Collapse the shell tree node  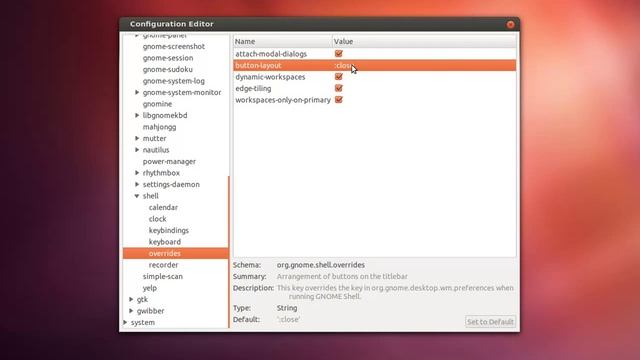pyautogui.click(x=137, y=196)
